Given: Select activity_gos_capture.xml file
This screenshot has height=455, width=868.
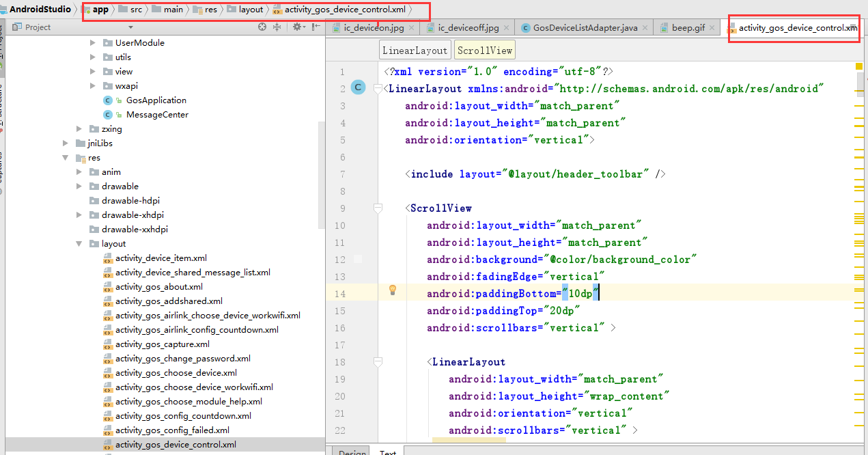Looking at the screenshot, I should (x=162, y=344).
